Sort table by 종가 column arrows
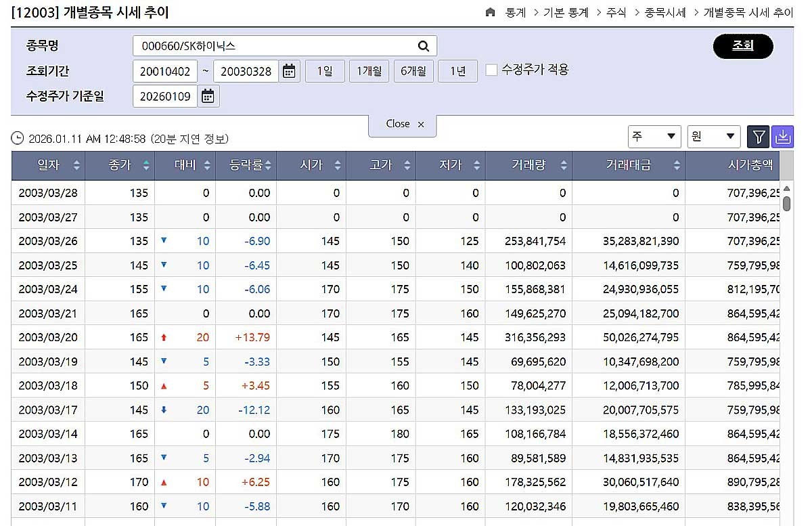Screen dimensions: 812x526 pyautogui.click(x=147, y=165)
